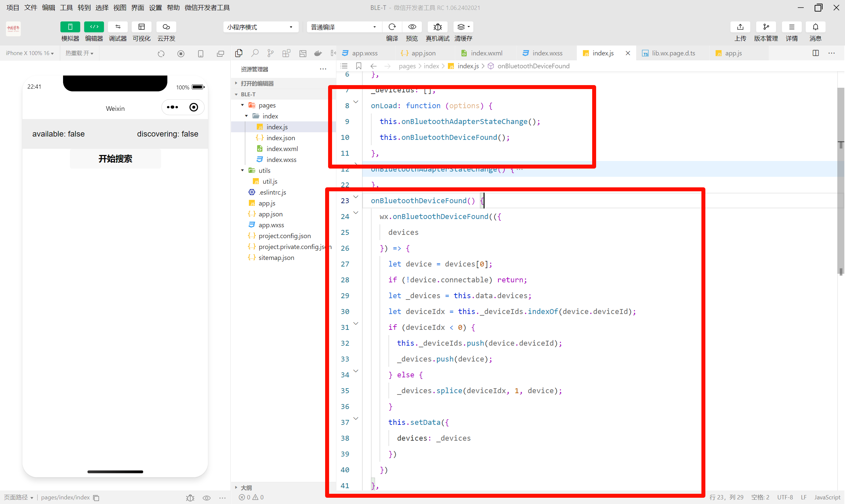Click the split editor icon
Viewport: 845px width, 504px height.
[815, 53]
